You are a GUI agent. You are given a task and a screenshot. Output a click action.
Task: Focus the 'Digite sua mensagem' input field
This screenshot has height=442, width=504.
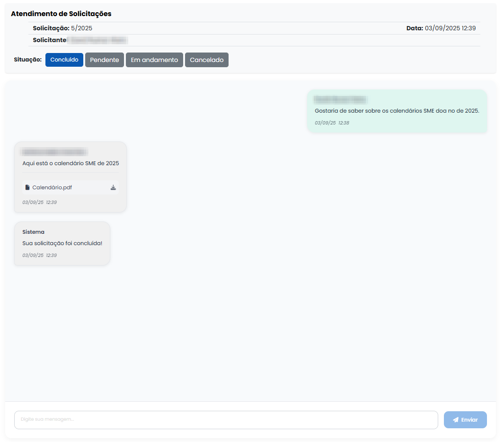226,420
